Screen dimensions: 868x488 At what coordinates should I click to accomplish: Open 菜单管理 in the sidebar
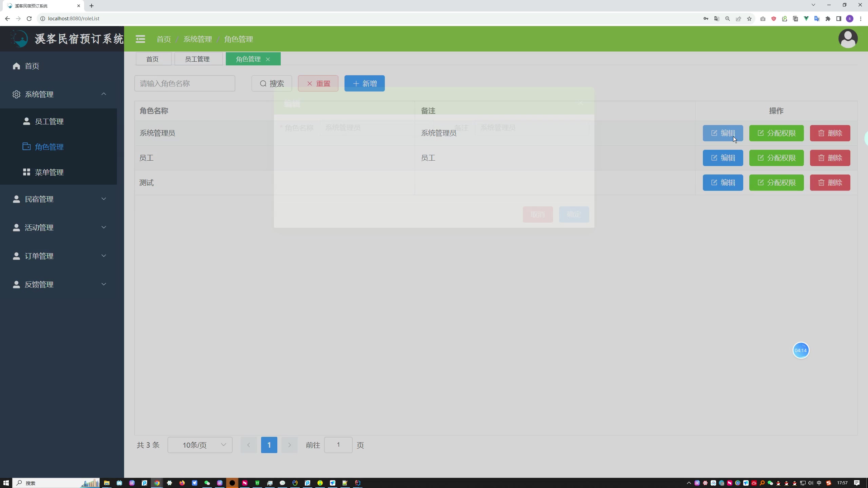[x=58, y=172]
